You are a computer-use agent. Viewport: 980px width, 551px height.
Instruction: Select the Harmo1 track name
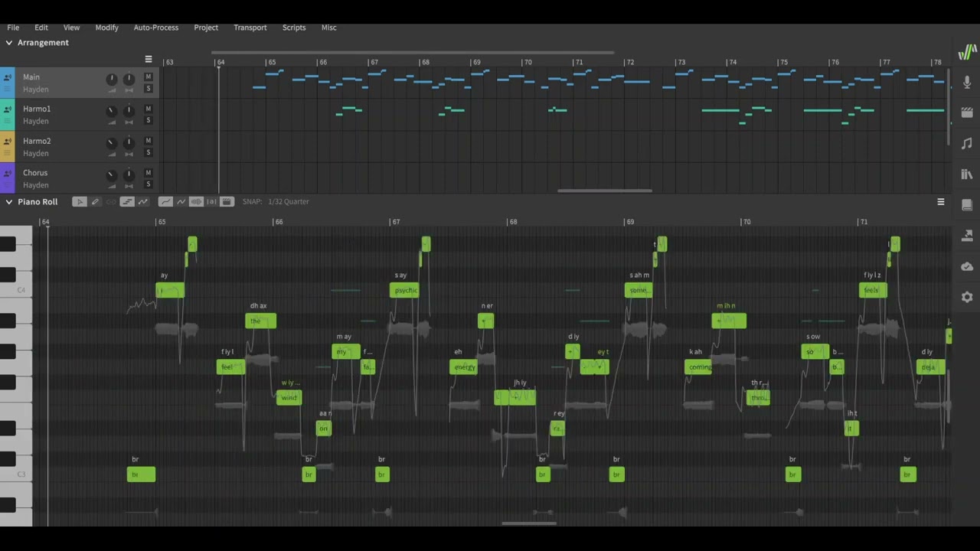(37, 109)
